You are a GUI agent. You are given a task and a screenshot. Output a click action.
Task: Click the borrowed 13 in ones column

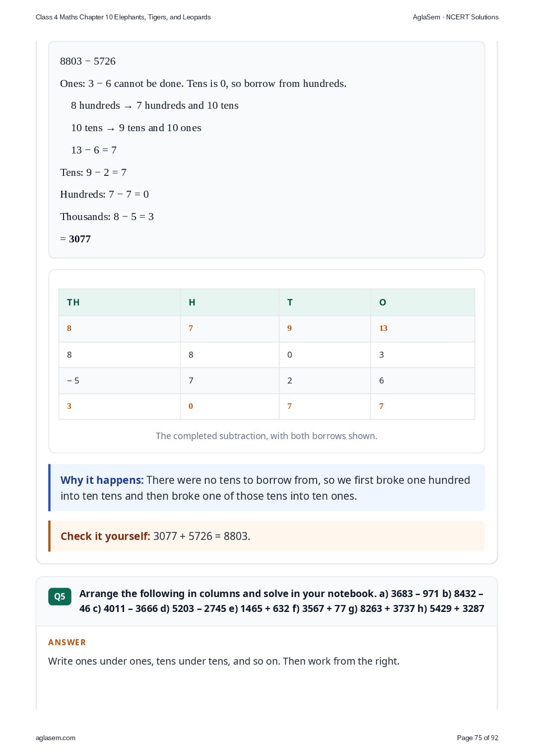pos(383,328)
